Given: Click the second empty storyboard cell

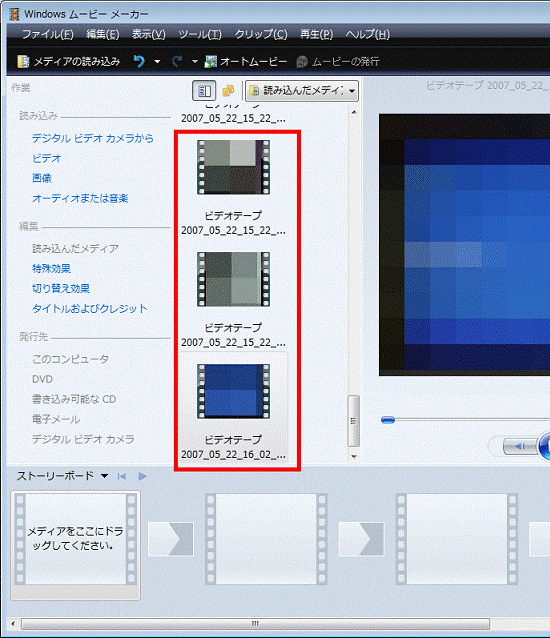Looking at the screenshot, I should tap(266, 539).
